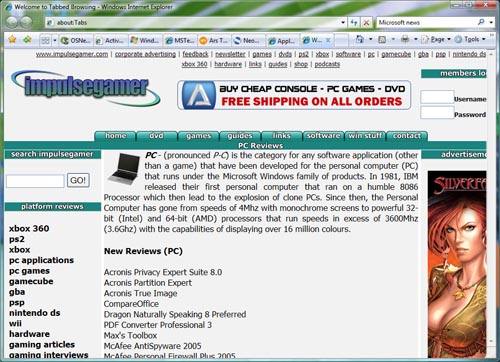Open the Tools menu dropdown
The height and width of the screenshot is (362, 500).
[x=471, y=39]
